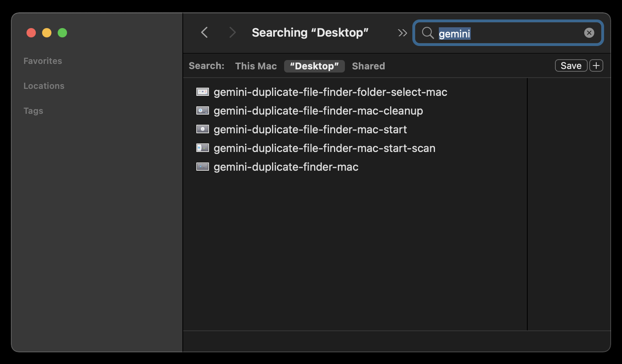Switch search scope to This Mac

(x=256, y=66)
